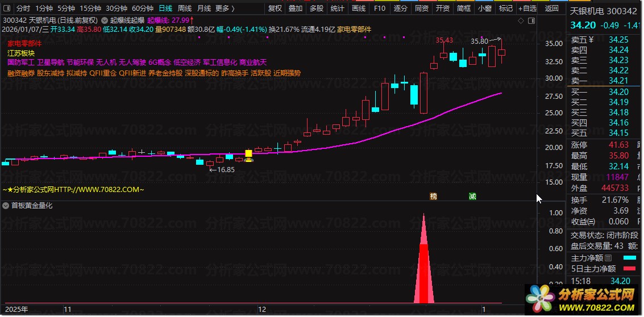
Task: Click the 融资融券 attribute tag
Action: point(21,73)
